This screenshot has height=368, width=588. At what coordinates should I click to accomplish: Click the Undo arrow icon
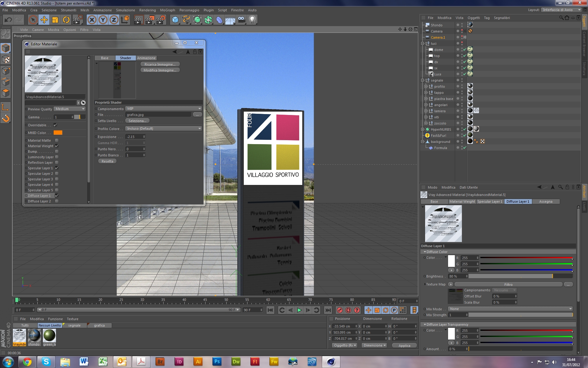tap(8, 20)
